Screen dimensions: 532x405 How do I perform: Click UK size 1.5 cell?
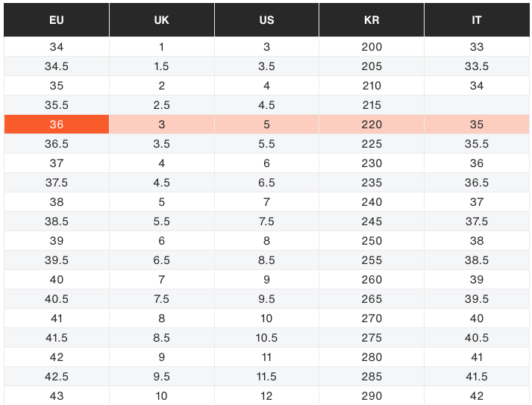(x=161, y=66)
